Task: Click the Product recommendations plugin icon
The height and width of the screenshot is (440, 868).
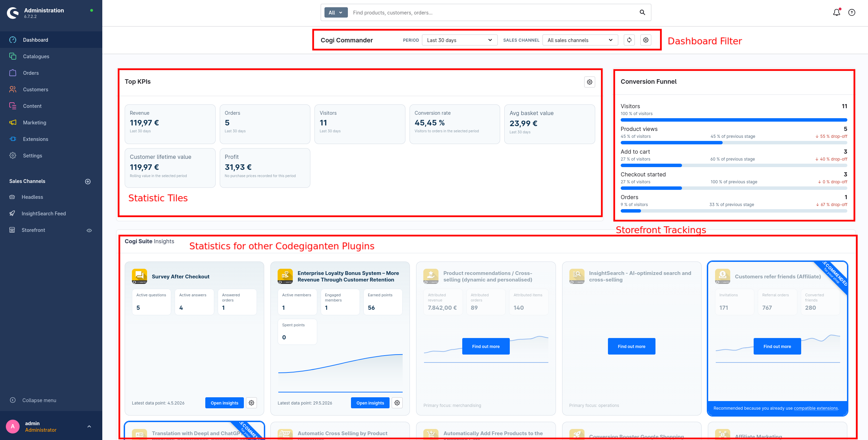Action: [x=431, y=276]
